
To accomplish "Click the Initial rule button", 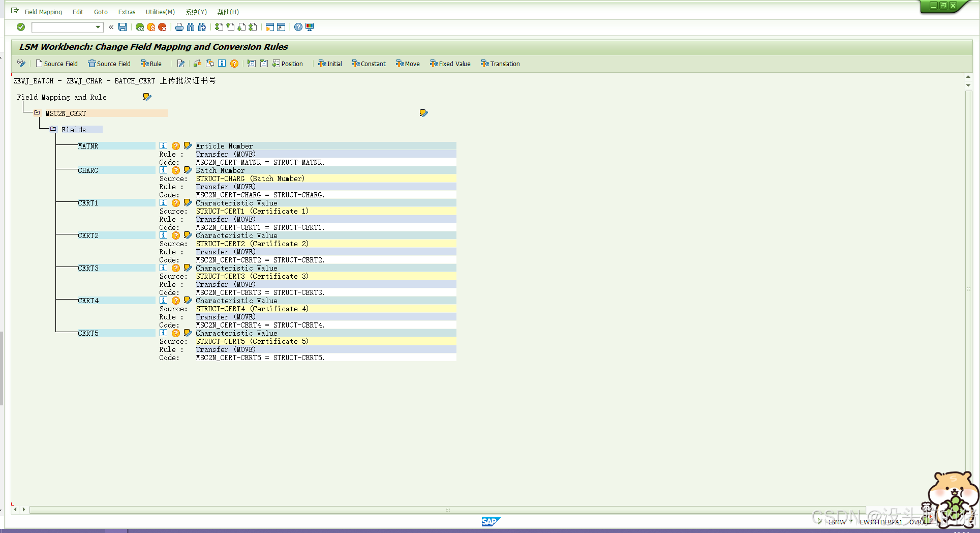I will (x=330, y=64).
